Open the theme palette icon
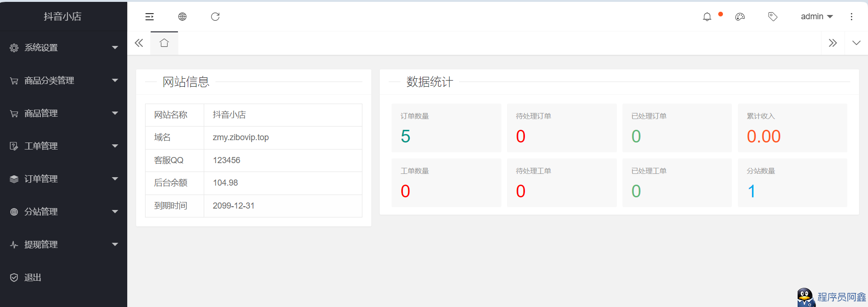868x307 pixels. pos(740,17)
